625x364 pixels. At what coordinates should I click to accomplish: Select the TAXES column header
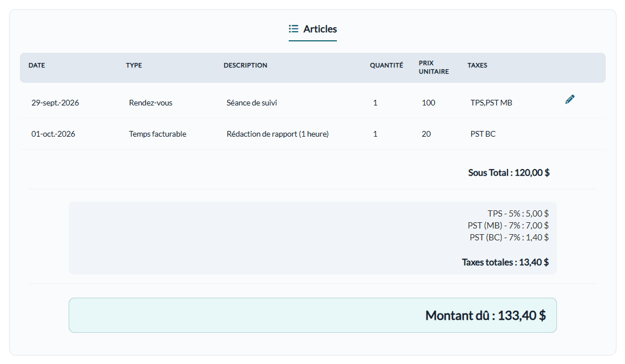[477, 65]
